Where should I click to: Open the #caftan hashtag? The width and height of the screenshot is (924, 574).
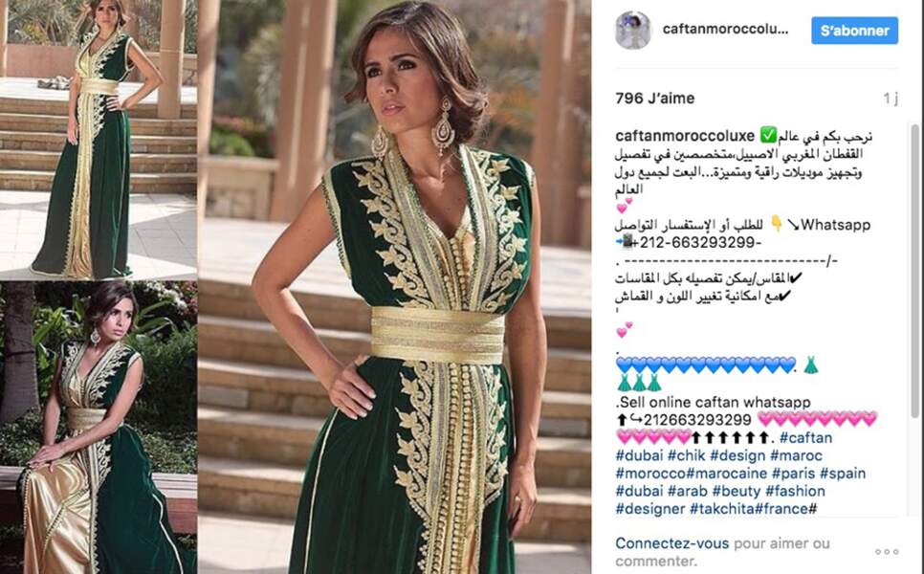805,438
